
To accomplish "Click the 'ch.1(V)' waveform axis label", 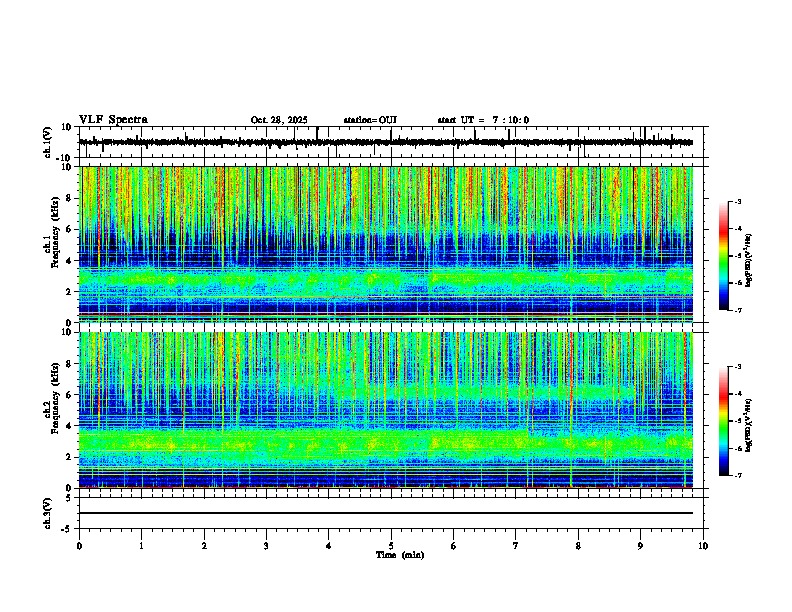I will (x=48, y=142).
